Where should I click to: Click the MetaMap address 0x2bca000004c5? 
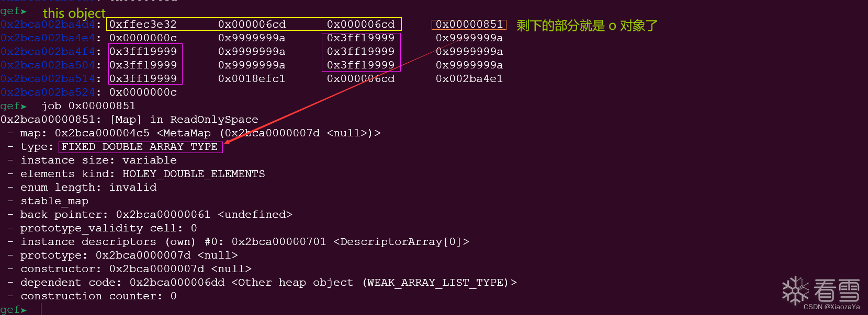[x=102, y=133]
